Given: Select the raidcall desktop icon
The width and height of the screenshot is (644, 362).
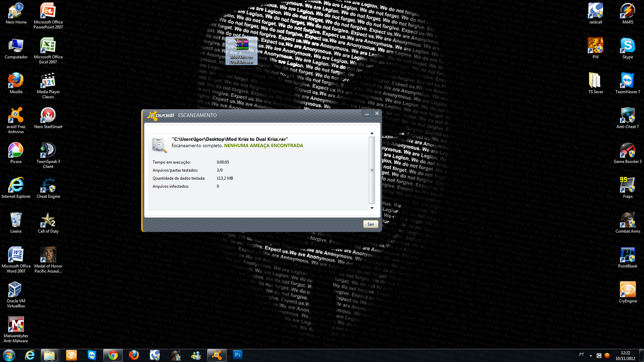Looking at the screenshot, I should point(596,14).
